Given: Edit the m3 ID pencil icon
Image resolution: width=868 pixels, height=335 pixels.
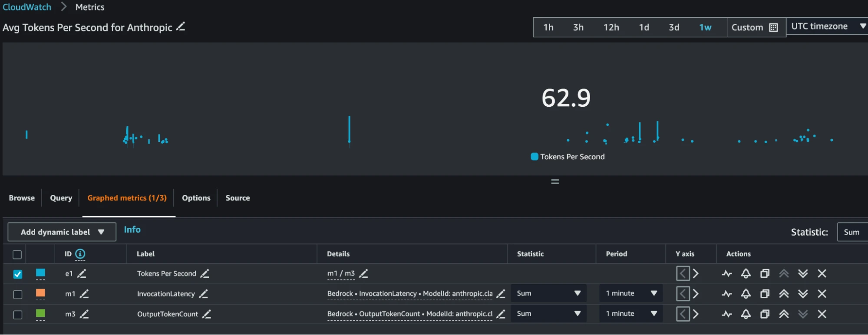Looking at the screenshot, I should (x=84, y=314).
